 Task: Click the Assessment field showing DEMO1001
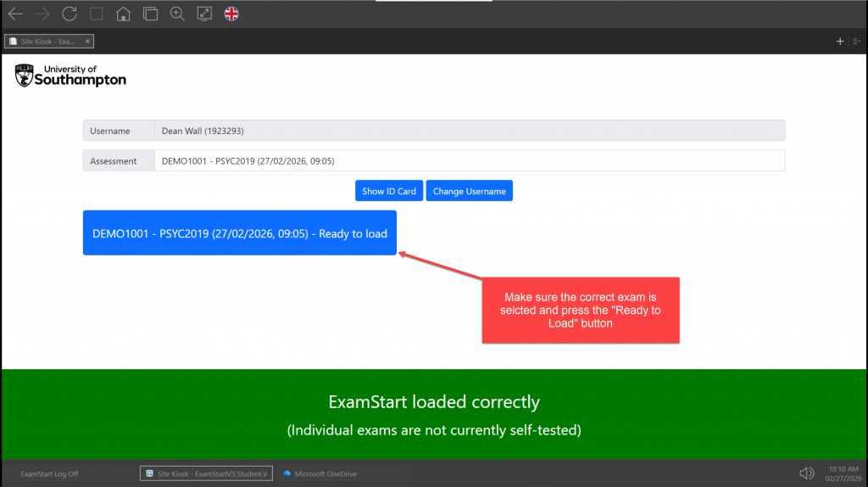click(469, 161)
